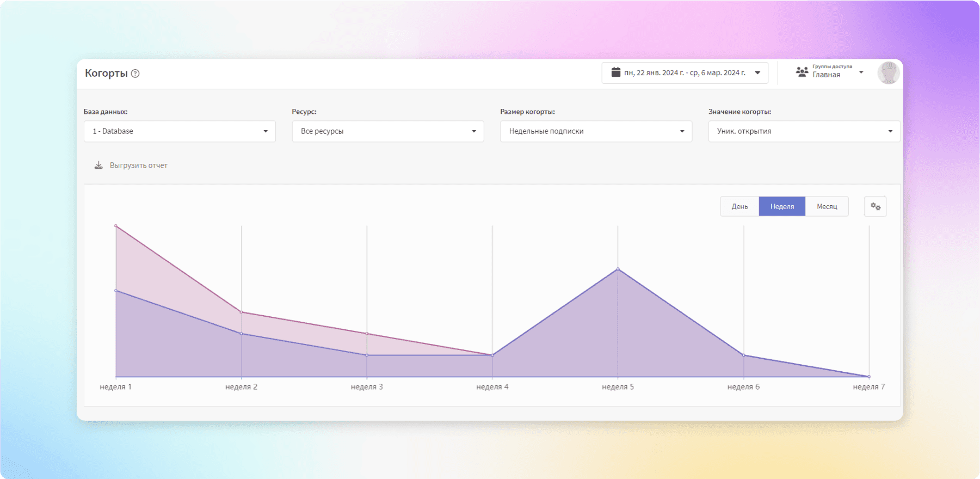This screenshot has width=980, height=479.
Task: Click the Выгрузить отчет link
Action: pyautogui.click(x=139, y=165)
